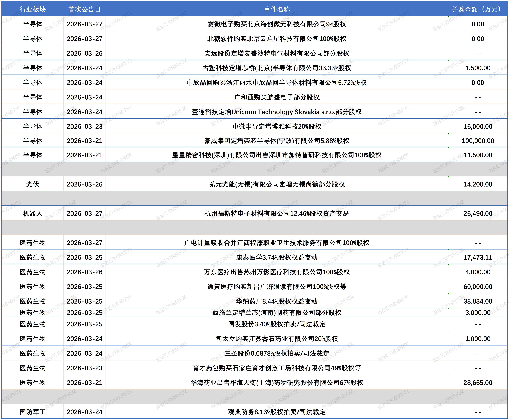Select event 西施兰定增兰芯(河南)制药有限公司部分股权
This screenshot has height=420, width=509.
(x=277, y=313)
